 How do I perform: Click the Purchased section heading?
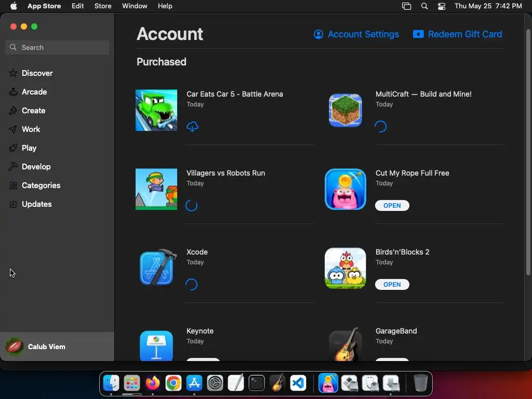(162, 62)
